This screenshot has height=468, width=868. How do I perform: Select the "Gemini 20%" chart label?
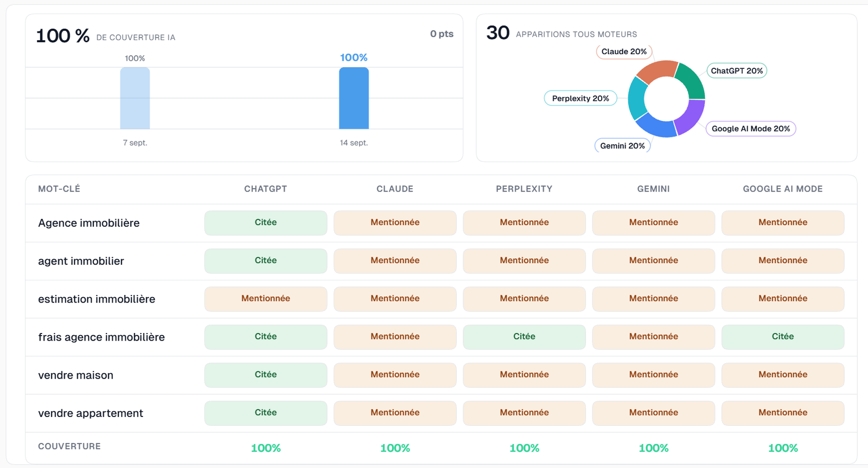pyautogui.click(x=622, y=145)
